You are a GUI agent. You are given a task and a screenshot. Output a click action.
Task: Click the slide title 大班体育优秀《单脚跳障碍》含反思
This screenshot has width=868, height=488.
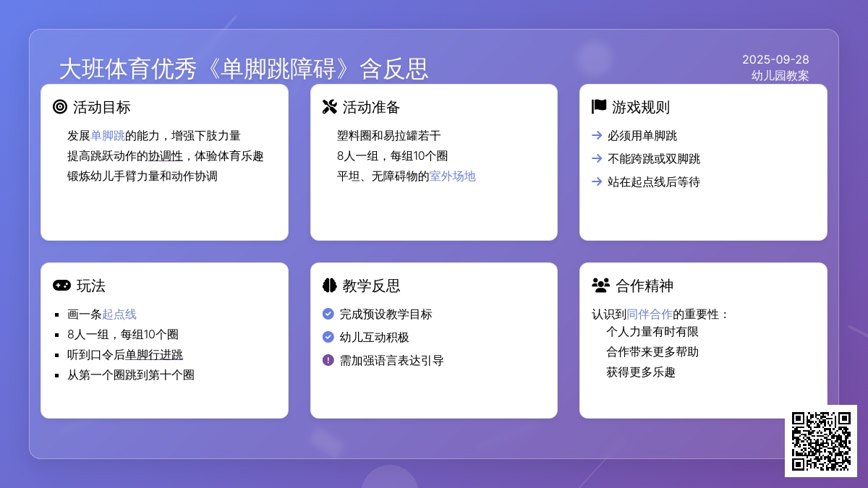click(x=244, y=69)
